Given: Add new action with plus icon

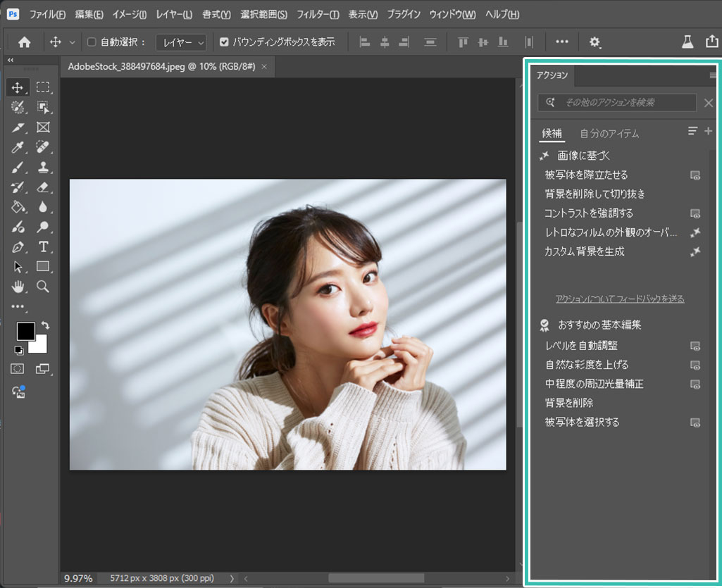Looking at the screenshot, I should 708,131.
